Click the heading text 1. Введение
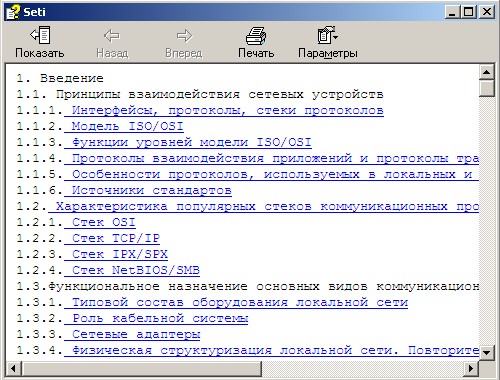The image size is (500, 380). (x=60, y=78)
